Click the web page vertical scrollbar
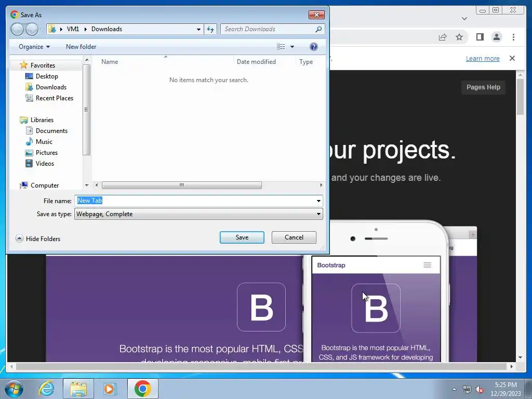Viewport: 532px width, 399px height. [521, 97]
